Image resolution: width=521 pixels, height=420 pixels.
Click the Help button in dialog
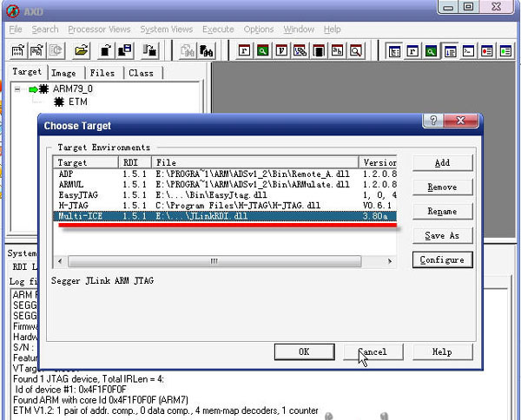click(x=442, y=351)
